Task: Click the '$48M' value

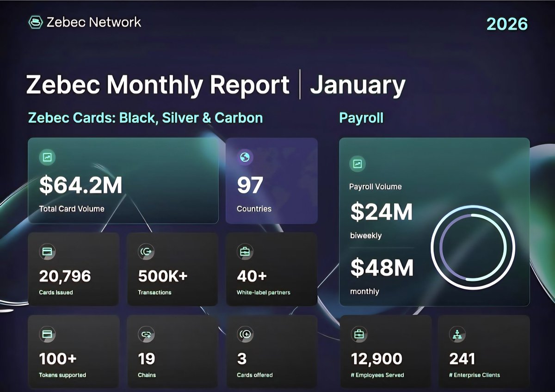Action: tap(382, 268)
